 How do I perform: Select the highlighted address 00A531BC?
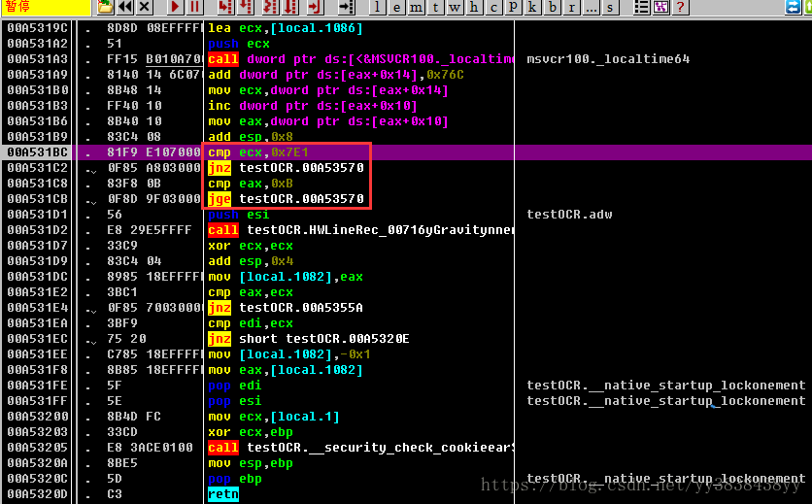pos(37,152)
